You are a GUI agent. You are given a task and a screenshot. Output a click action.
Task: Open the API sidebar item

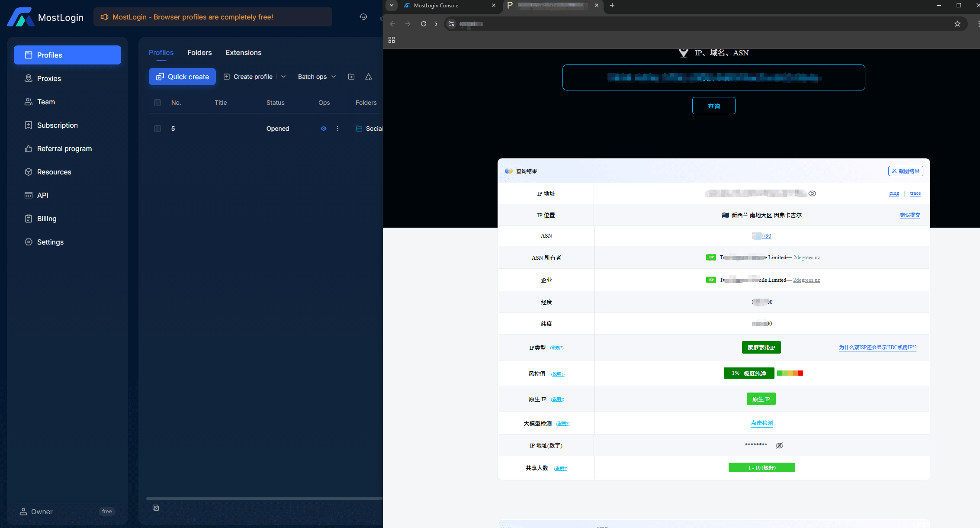[x=67, y=195]
